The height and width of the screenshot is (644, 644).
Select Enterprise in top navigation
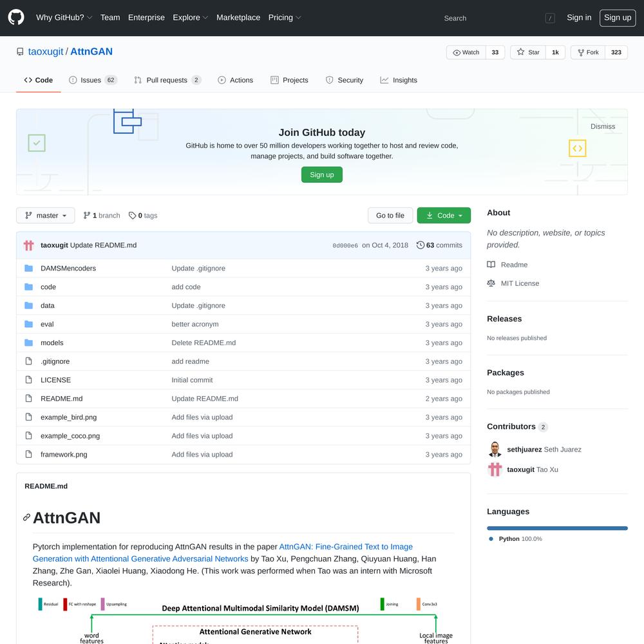pos(146,17)
